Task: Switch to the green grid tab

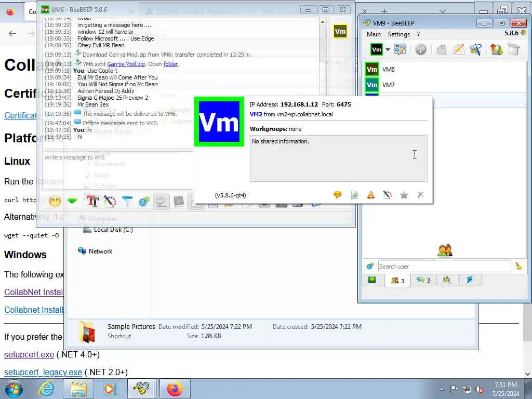Action: 372,280
